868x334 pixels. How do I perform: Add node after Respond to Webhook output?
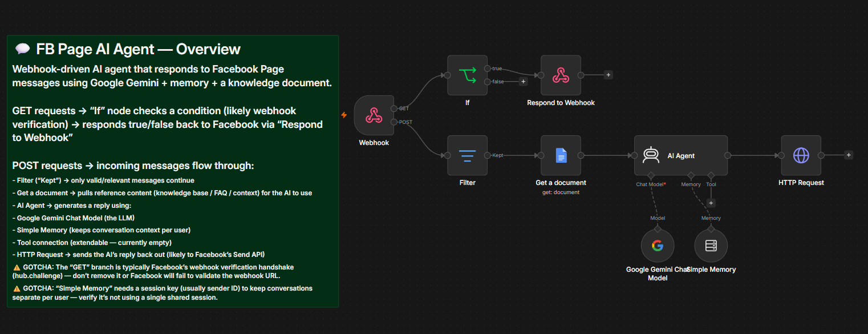[x=608, y=75]
